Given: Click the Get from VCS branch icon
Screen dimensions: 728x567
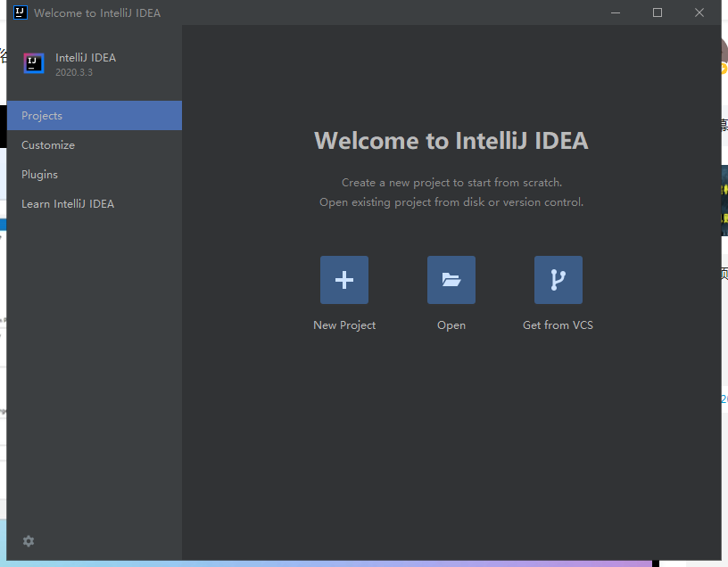Looking at the screenshot, I should [x=558, y=280].
